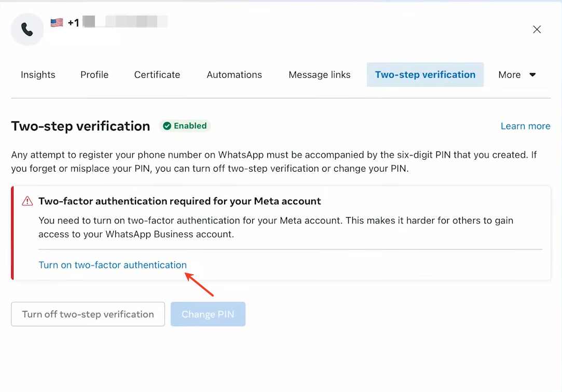Click Turn off two-step verification button
The image size is (562, 392).
pyautogui.click(x=88, y=314)
